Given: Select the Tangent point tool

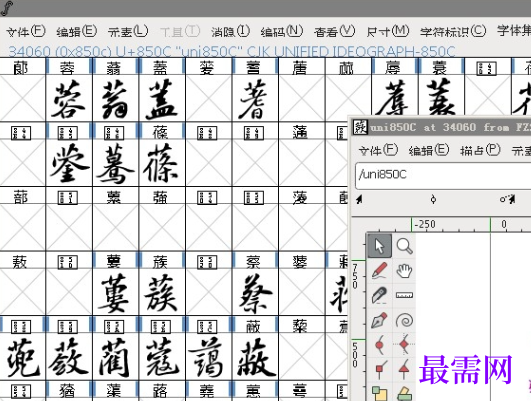Looking at the screenshot, I should 404,370.
